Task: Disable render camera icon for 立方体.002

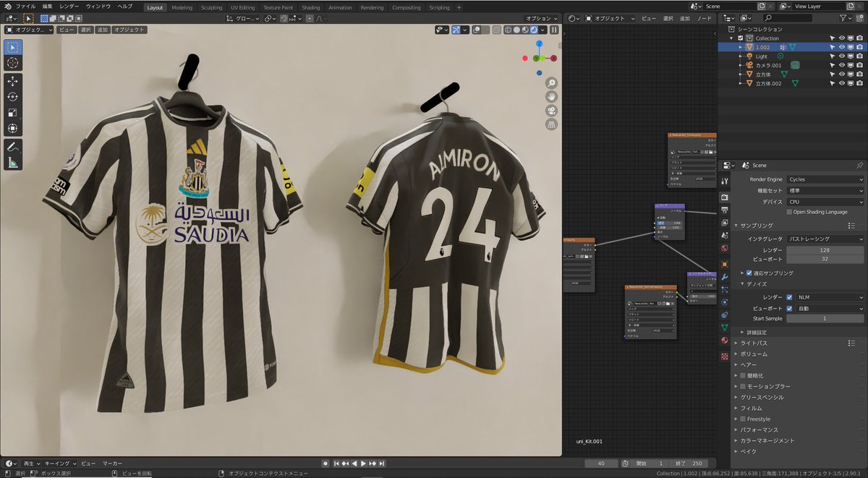Action: coord(860,83)
